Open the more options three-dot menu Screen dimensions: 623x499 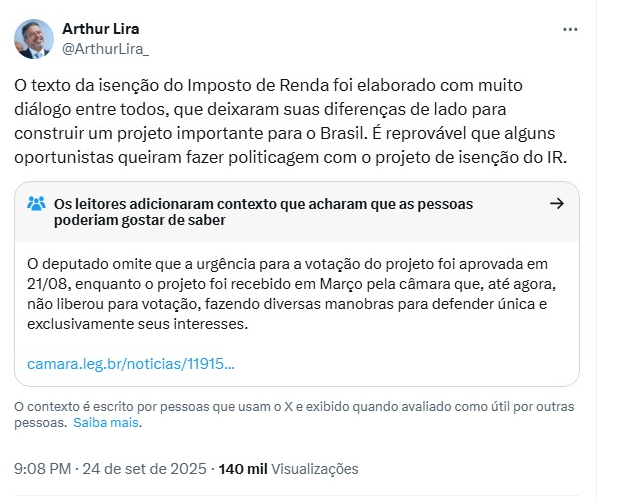(x=570, y=30)
